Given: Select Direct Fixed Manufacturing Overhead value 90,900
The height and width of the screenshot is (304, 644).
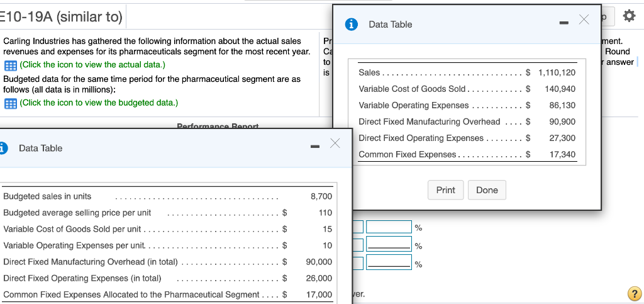Looking at the screenshot, I should [562, 122].
